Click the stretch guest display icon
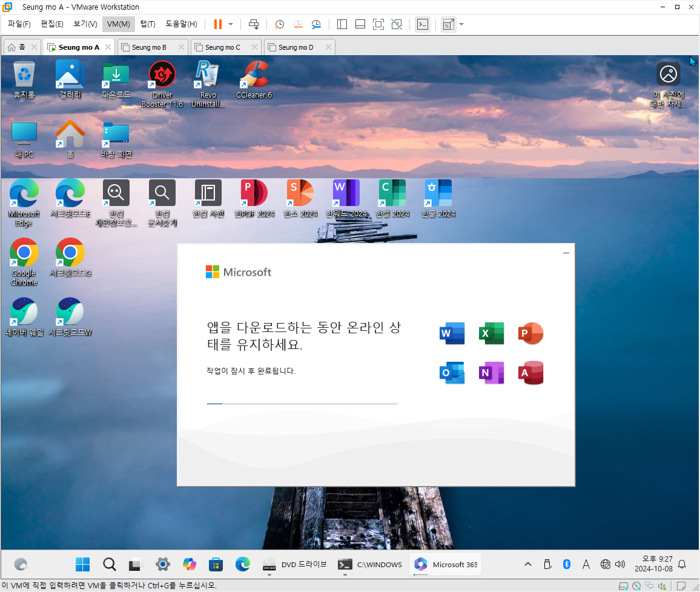This screenshot has height=592, width=700. coord(448,24)
